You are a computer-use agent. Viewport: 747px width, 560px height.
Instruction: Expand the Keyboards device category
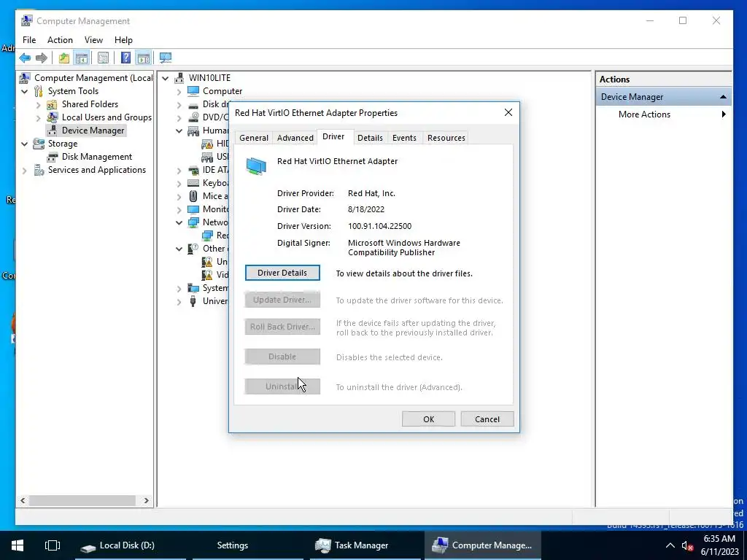point(179,183)
